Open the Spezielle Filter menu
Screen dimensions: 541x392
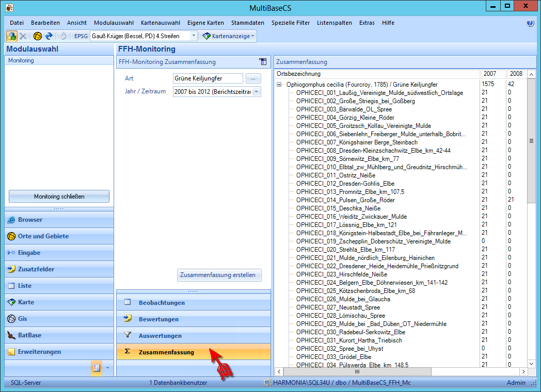click(291, 23)
